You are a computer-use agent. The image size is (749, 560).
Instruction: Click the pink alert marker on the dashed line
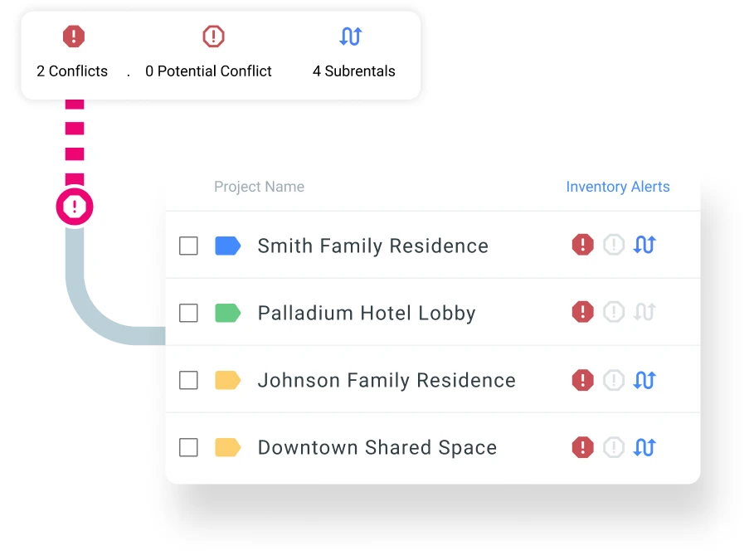point(75,207)
